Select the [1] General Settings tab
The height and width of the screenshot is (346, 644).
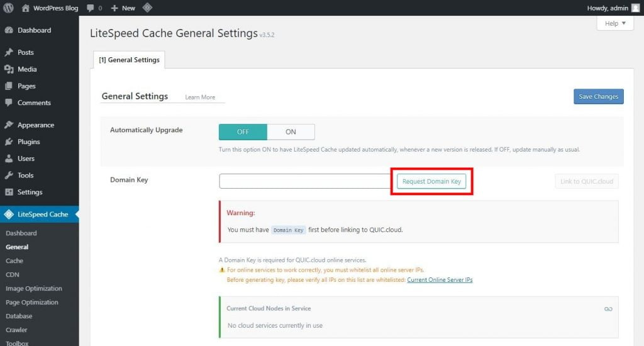point(129,60)
